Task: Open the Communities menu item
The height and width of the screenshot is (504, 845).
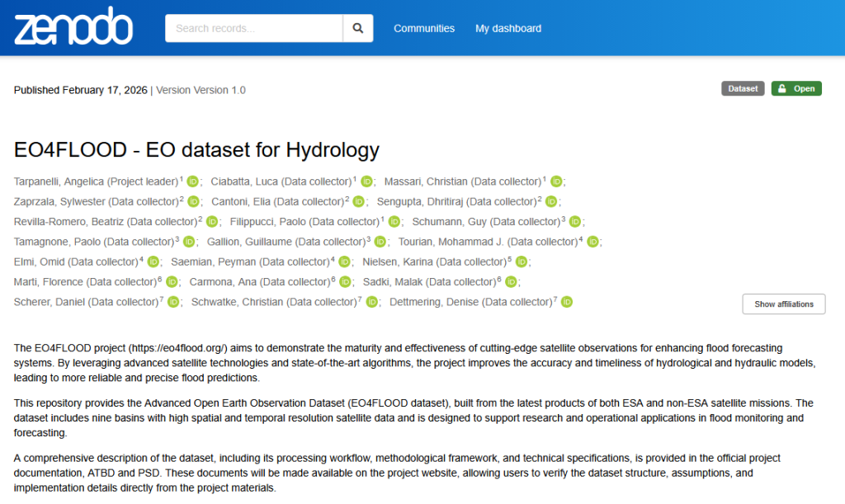Action: coord(424,28)
